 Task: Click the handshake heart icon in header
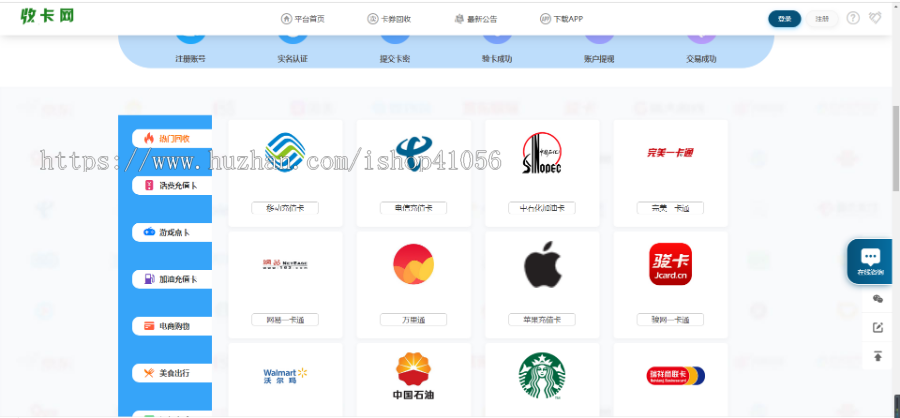(875, 18)
